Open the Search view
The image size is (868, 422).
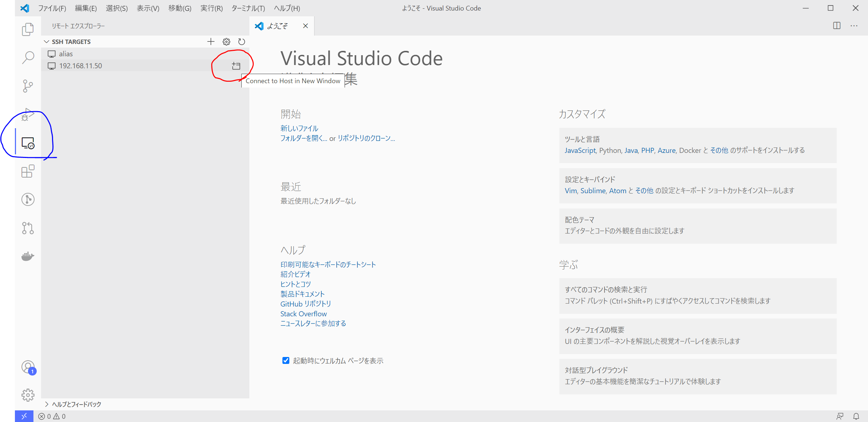[28, 57]
